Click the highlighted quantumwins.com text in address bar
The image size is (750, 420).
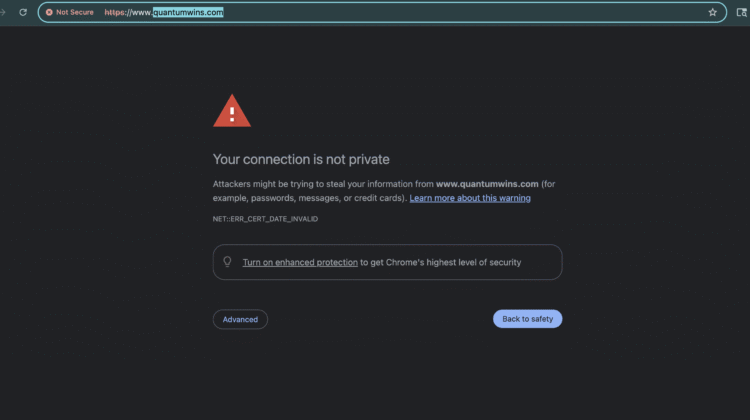click(x=188, y=12)
